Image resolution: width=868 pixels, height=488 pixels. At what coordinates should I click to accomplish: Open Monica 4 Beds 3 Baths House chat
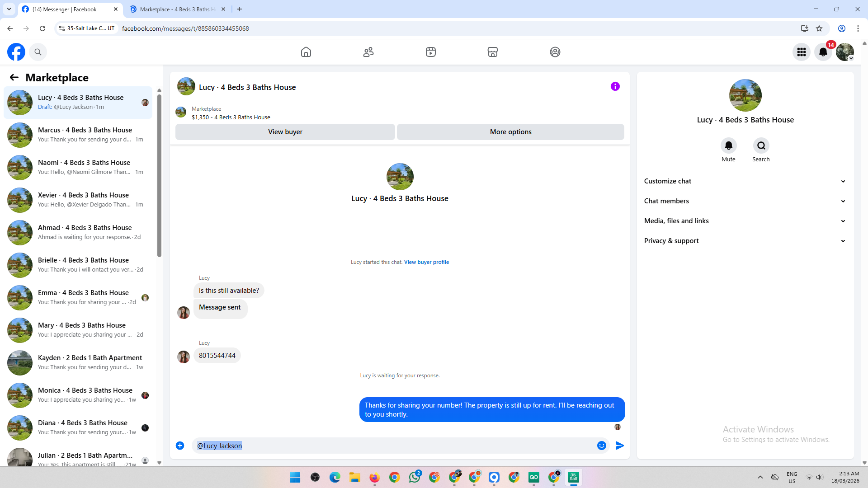click(78, 395)
